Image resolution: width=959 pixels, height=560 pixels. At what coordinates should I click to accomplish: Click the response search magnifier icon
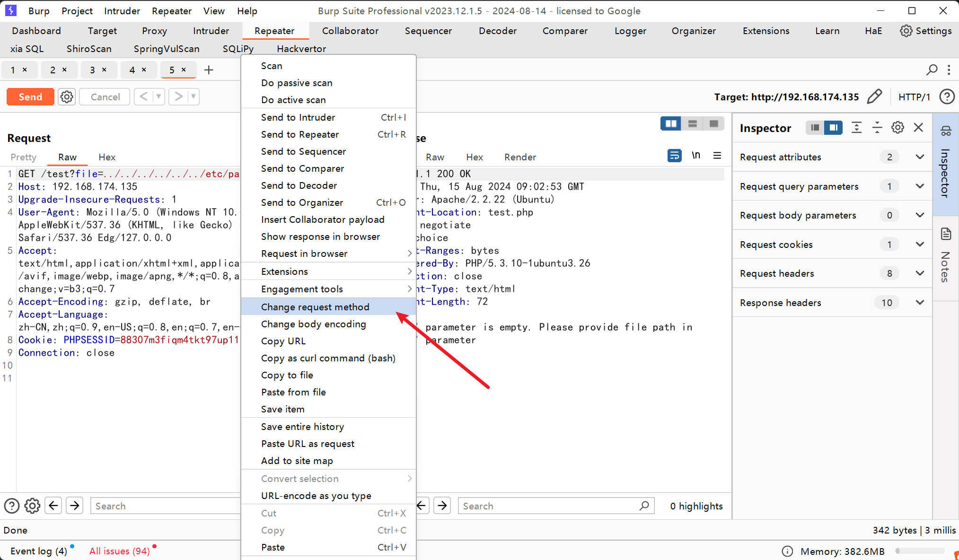[x=644, y=506]
